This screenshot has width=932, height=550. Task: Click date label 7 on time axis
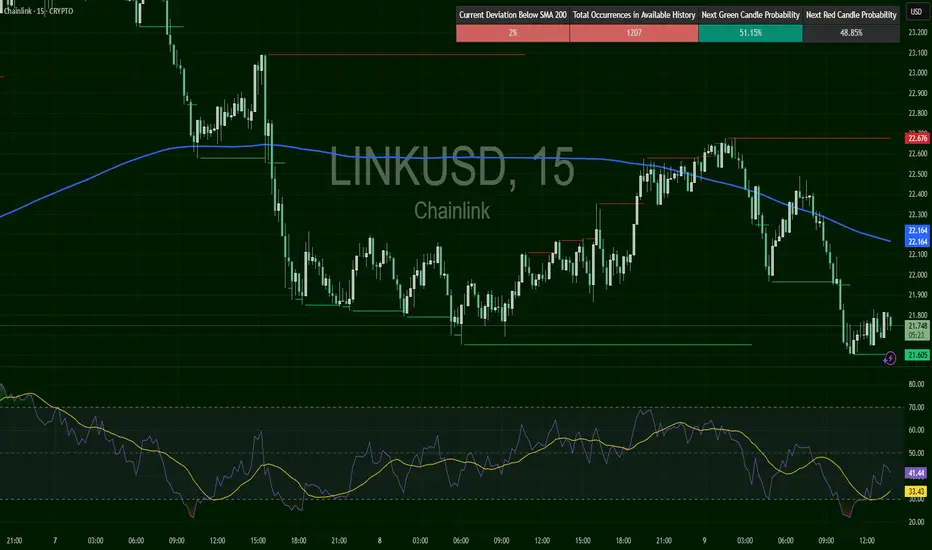[55, 540]
